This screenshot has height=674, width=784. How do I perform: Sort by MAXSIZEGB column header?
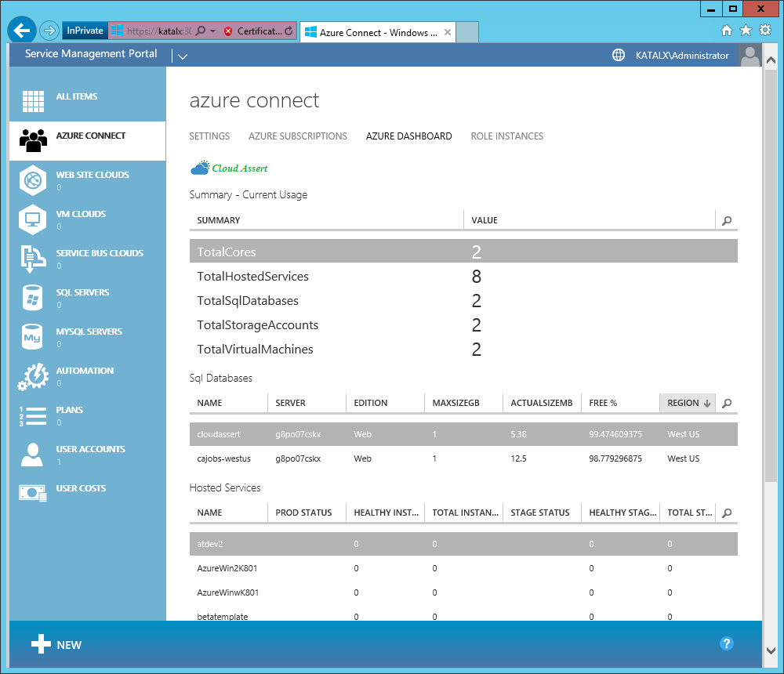click(x=463, y=403)
